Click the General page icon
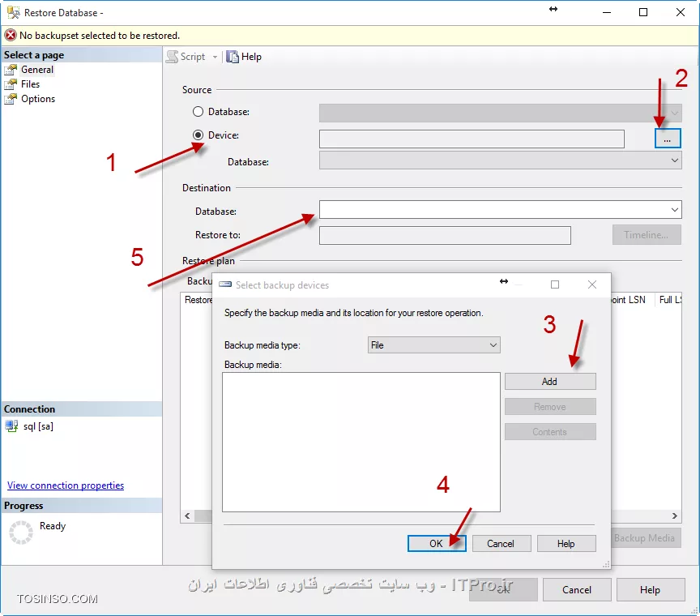700x616 pixels. pos(11,70)
